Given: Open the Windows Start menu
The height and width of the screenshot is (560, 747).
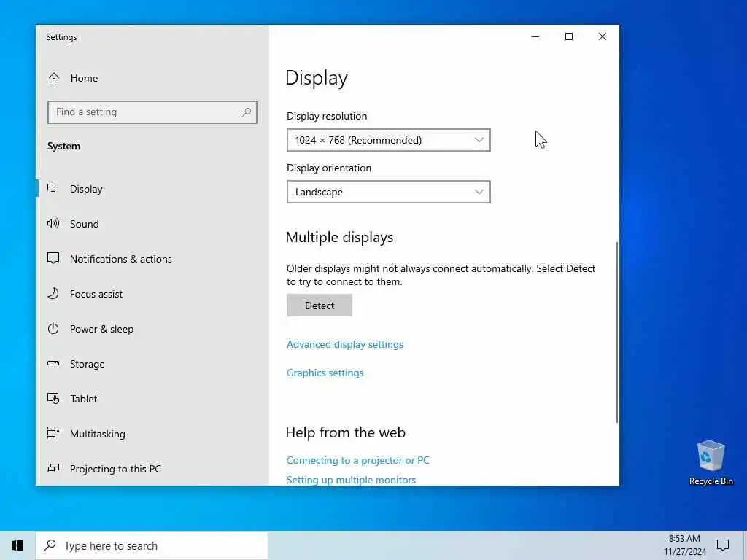Looking at the screenshot, I should tap(18, 545).
